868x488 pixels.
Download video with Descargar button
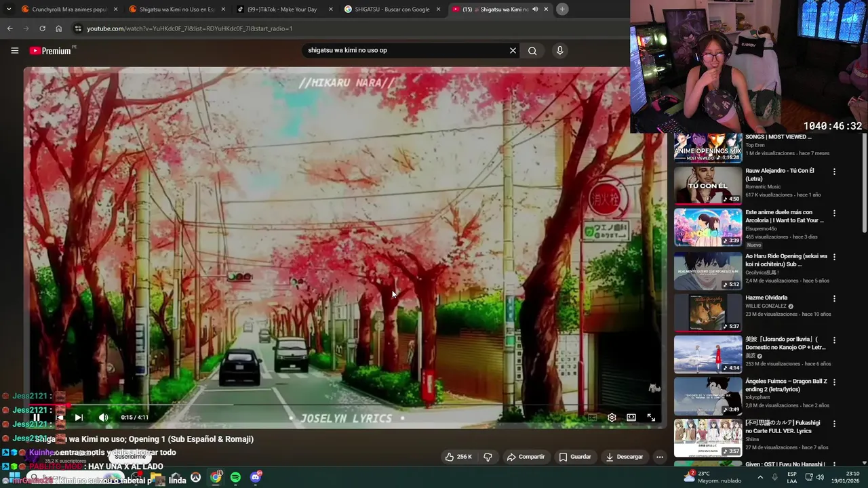tap(625, 457)
